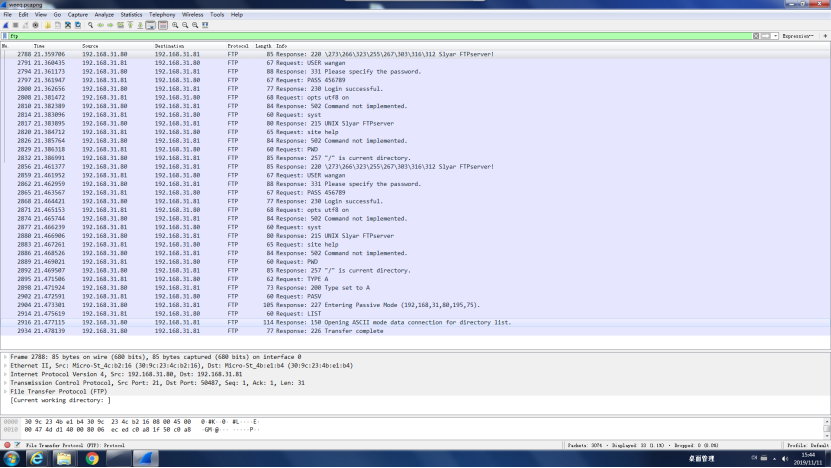Open Chrome from the taskbar

[92, 458]
